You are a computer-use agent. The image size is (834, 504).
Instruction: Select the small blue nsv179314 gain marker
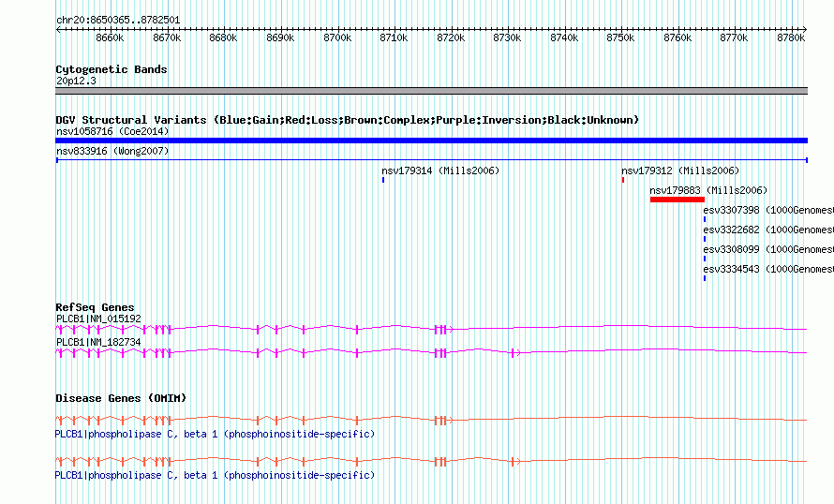coord(383,180)
